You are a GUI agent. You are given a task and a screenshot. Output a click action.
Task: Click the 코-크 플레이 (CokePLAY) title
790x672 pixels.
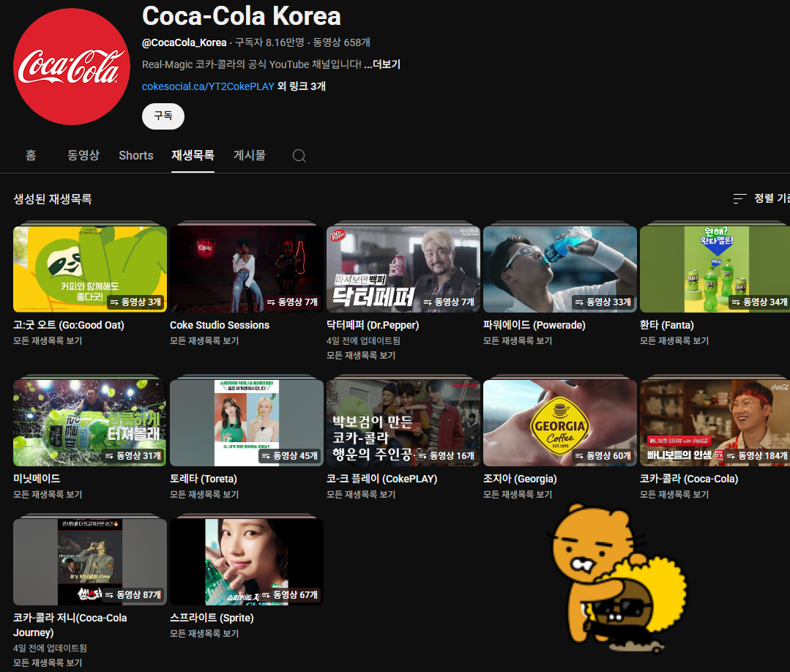click(382, 479)
